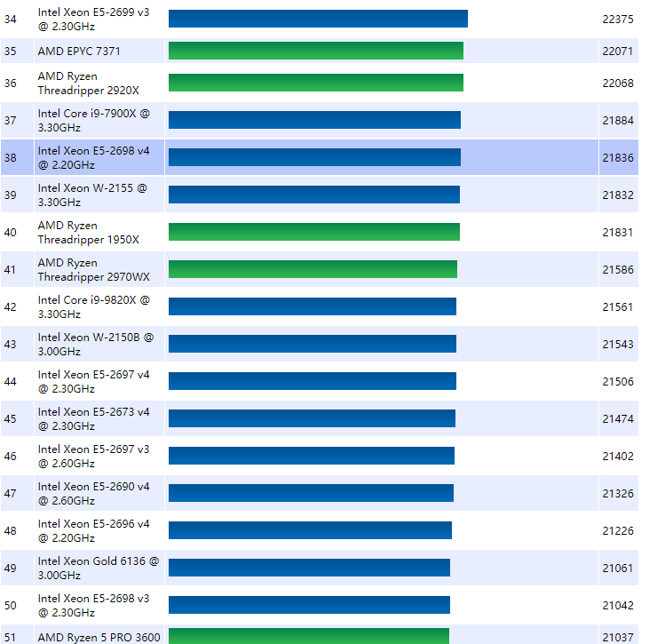Select AMD Ryzen Threadripper 1950X name
Viewport: 657px width, 644px height.
(x=89, y=232)
